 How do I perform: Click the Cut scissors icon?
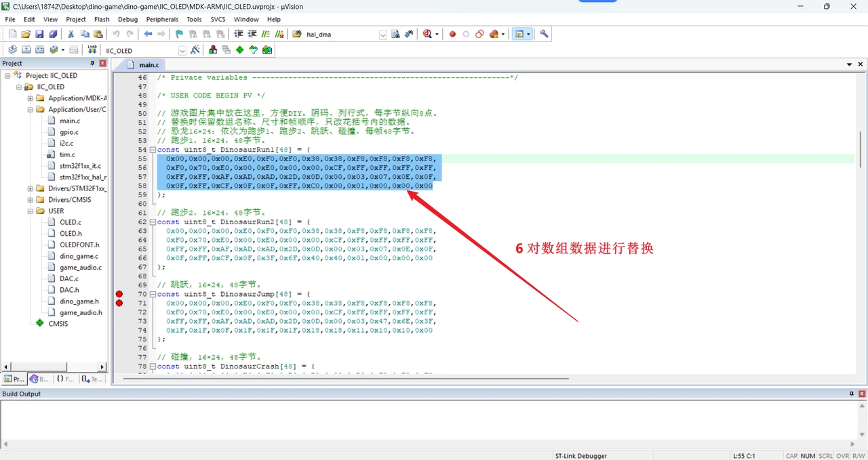pos(71,34)
